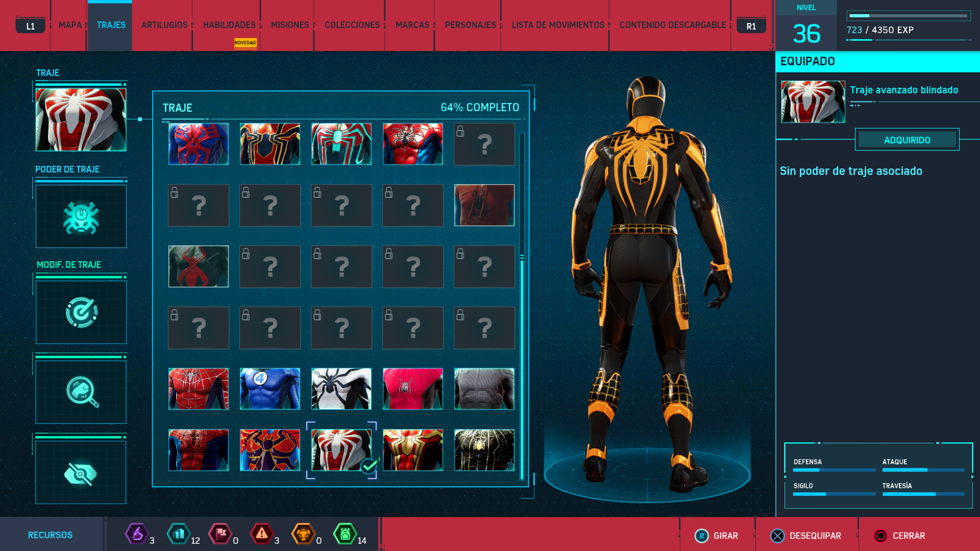Open the HABILIDADES tab
This screenshot has width=980, height=551.
(229, 25)
